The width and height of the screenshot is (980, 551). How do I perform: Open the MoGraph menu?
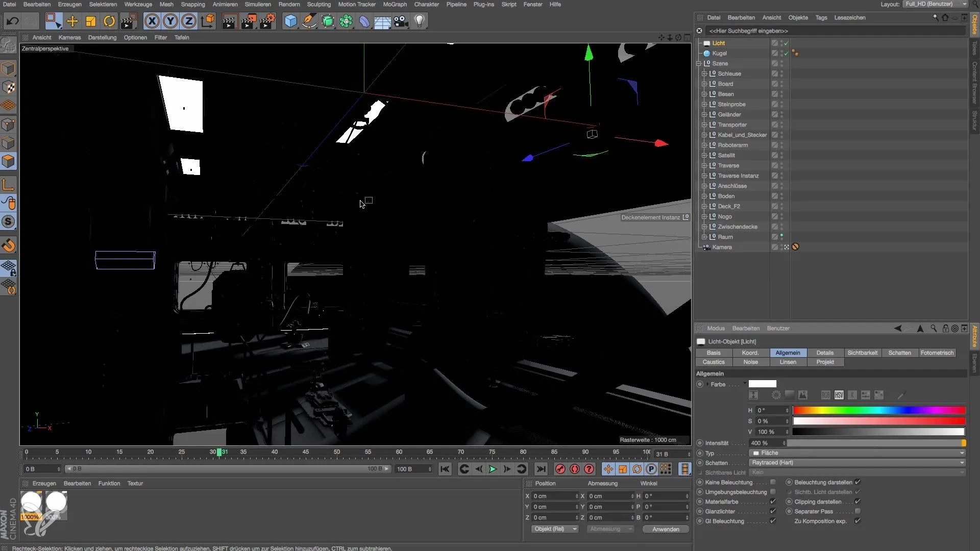[395, 4]
